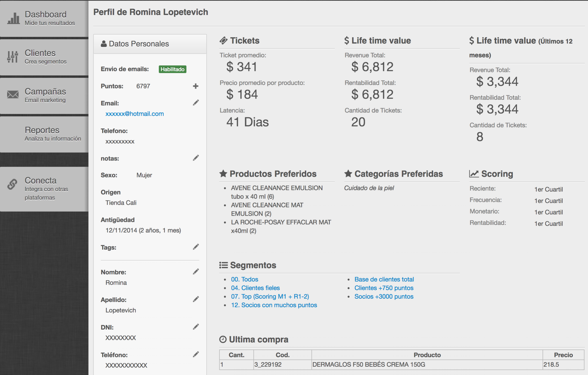
Task: Click the points value 6797
Action: click(143, 86)
